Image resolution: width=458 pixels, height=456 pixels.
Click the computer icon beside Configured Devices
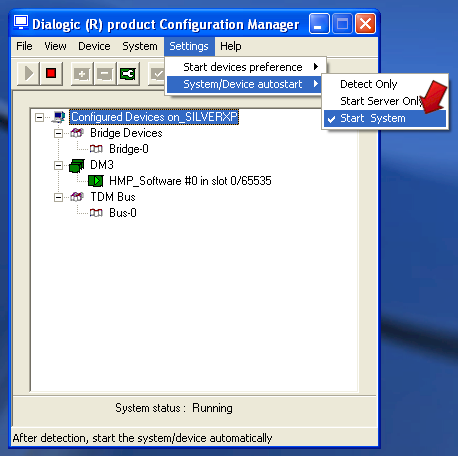click(59, 117)
